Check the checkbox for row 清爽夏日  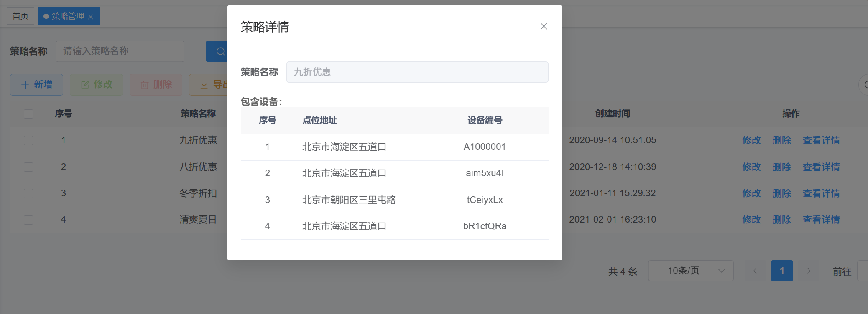tap(28, 220)
